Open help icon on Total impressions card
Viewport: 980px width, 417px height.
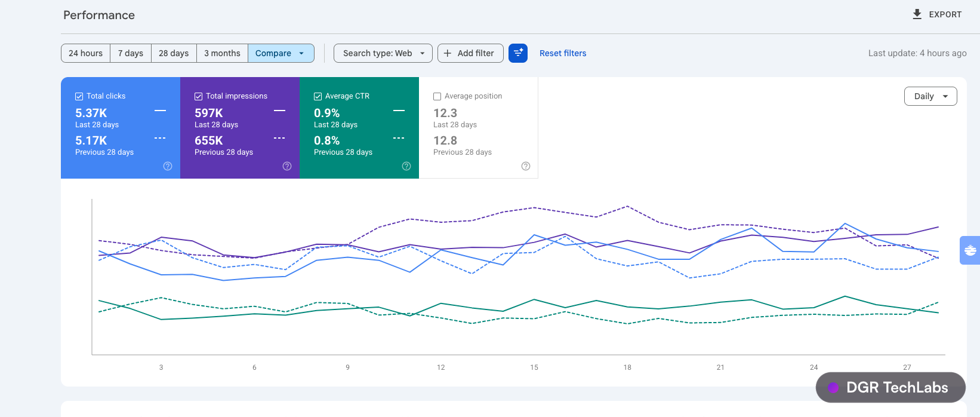pos(287,166)
